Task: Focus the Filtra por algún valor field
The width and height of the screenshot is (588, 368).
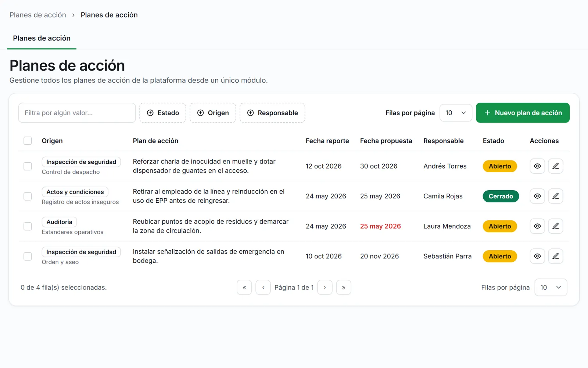Action: [77, 113]
